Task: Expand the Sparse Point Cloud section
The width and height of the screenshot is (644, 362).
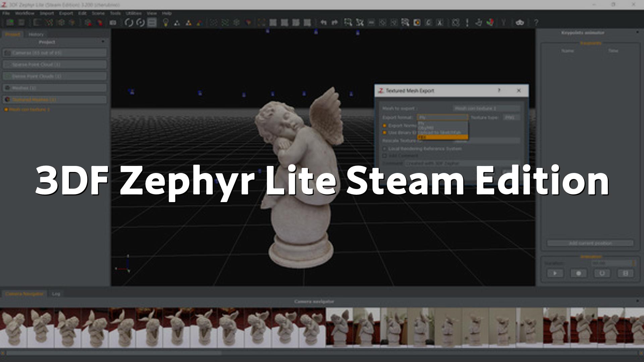Action: [55, 64]
